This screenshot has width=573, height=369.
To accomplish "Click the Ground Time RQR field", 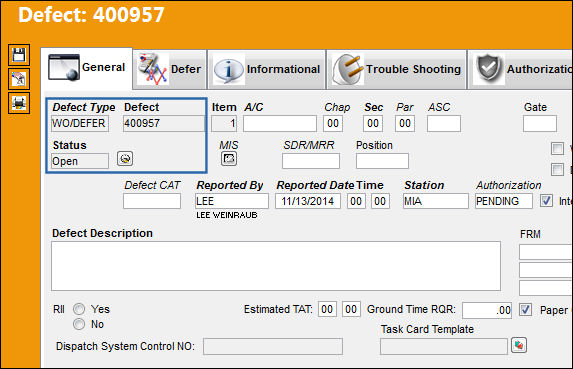I will (487, 310).
